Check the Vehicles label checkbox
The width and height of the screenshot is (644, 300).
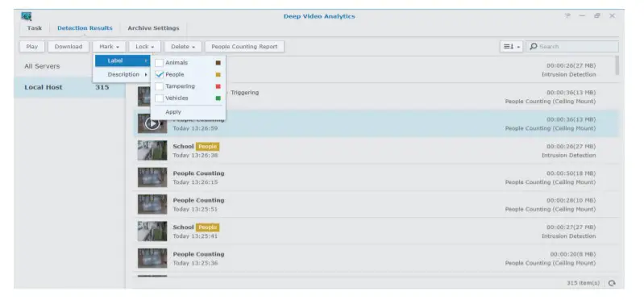point(159,98)
